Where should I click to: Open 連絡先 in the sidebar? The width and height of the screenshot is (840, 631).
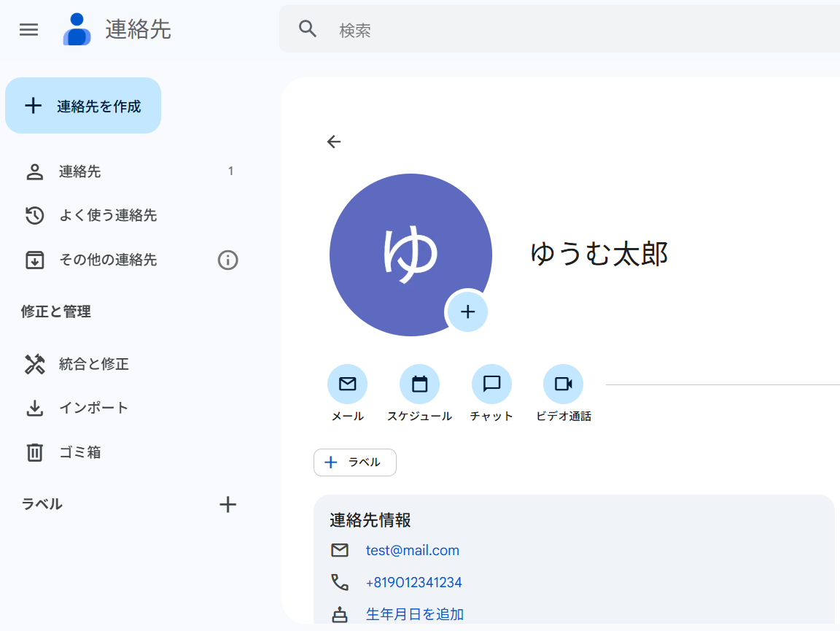click(x=80, y=172)
